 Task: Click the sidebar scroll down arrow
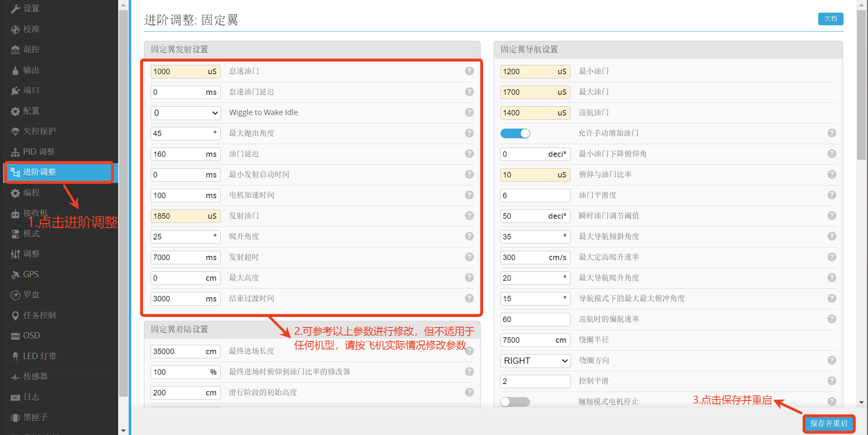click(x=123, y=431)
